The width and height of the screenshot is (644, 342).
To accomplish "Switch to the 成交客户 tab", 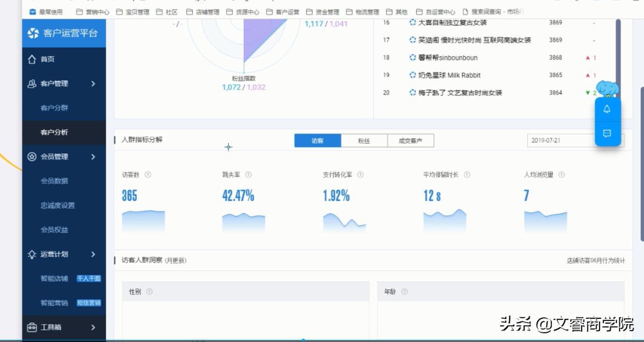I will click(x=410, y=140).
